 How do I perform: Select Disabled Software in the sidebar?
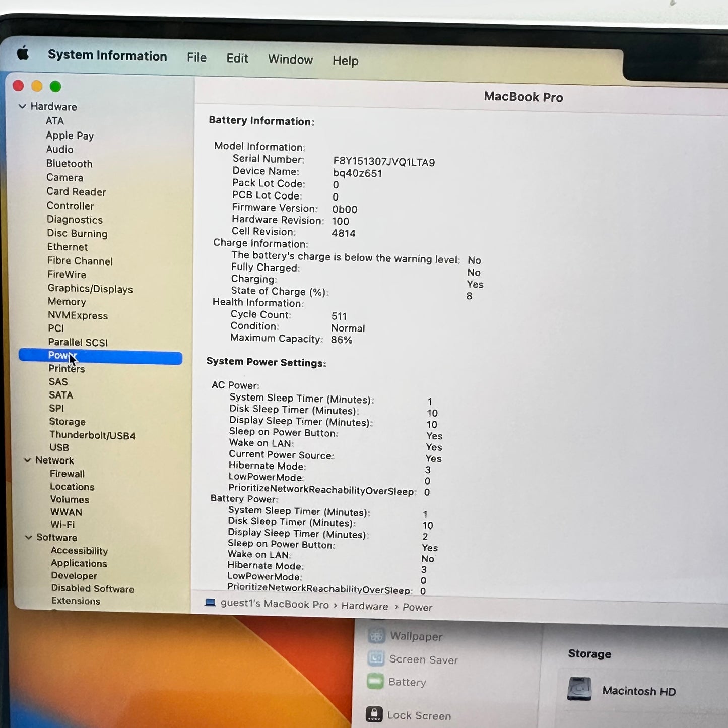pyautogui.click(x=93, y=588)
